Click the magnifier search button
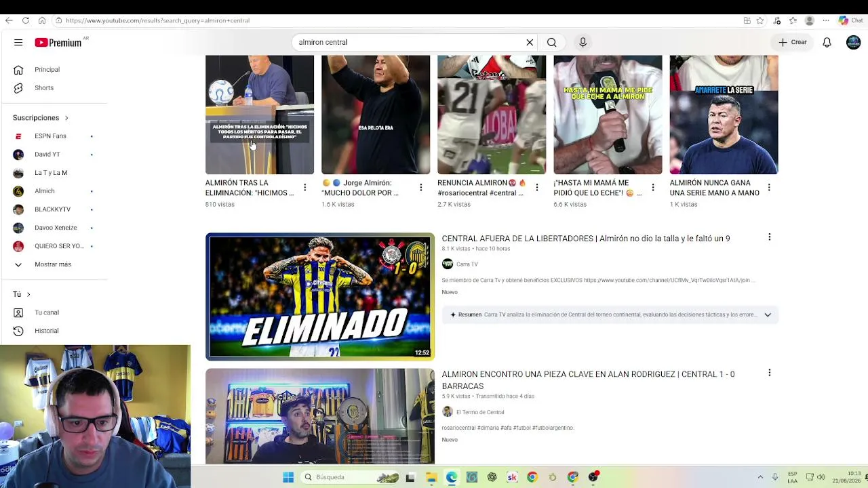The image size is (868, 488). (x=552, y=42)
